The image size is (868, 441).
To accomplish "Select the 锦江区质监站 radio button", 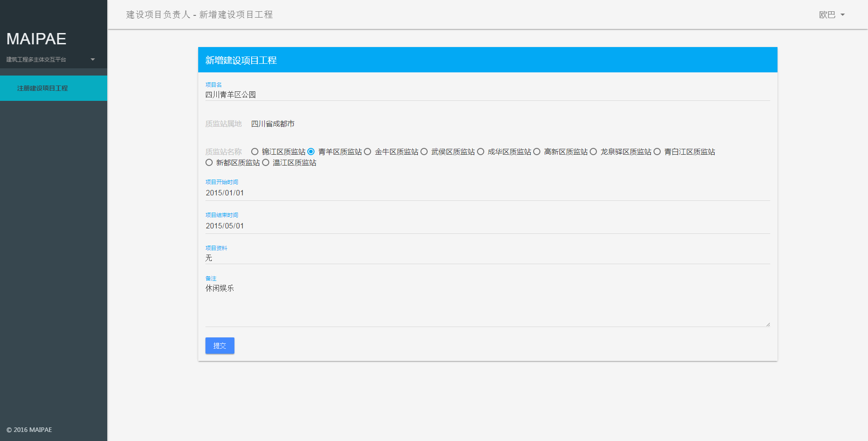I will tap(255, 152).
